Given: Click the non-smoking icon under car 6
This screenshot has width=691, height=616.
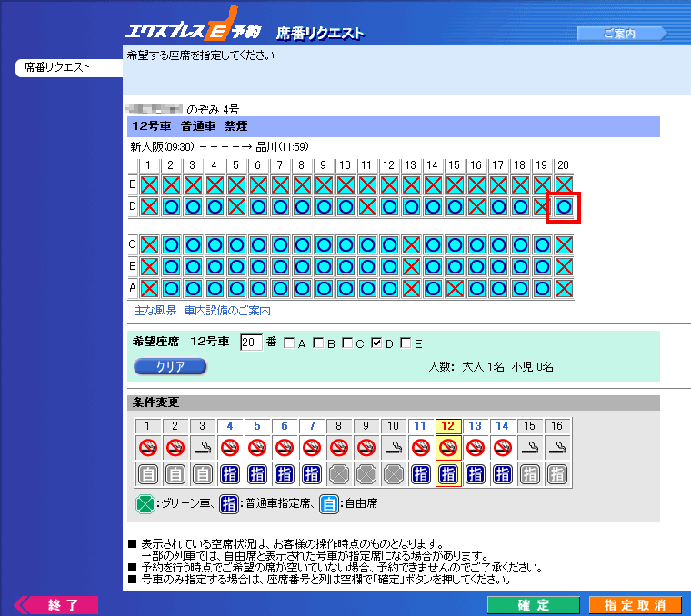Looking at the screenshot, I should [x=285, y=447].
